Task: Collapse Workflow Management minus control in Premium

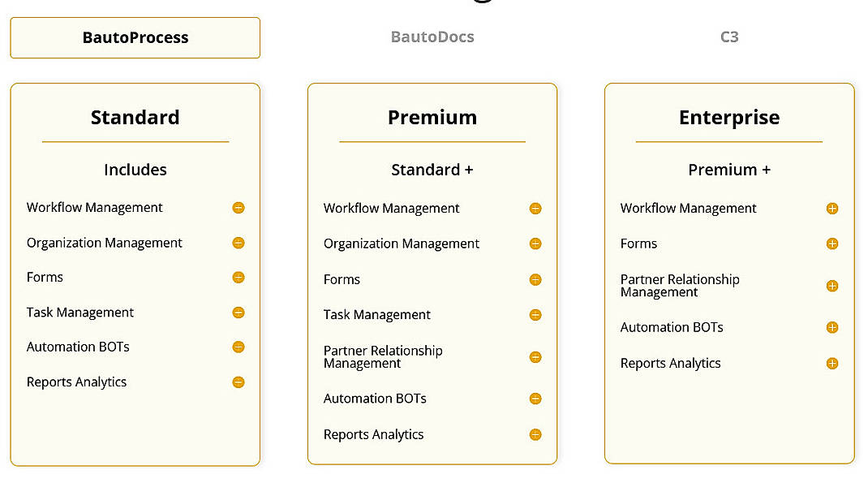Action: [x=535, y=209]
